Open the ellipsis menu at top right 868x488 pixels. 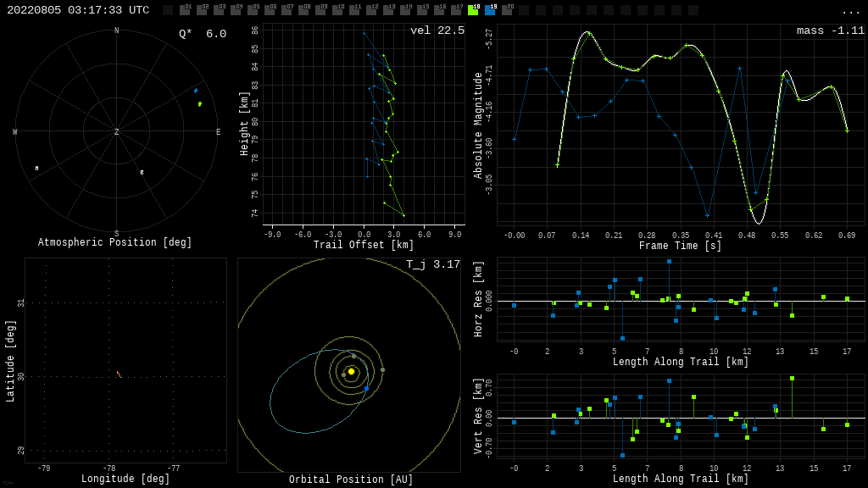coord(850,11)
